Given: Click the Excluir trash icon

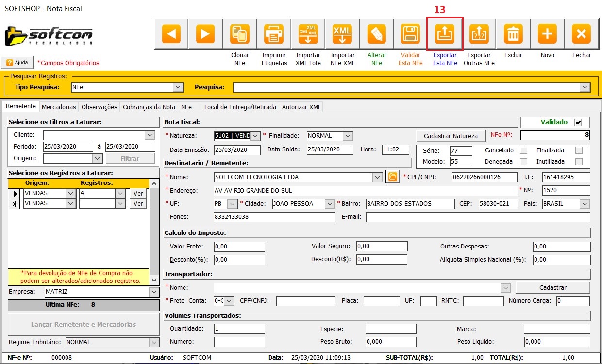Looking at the screenshot, I should 513,34.
